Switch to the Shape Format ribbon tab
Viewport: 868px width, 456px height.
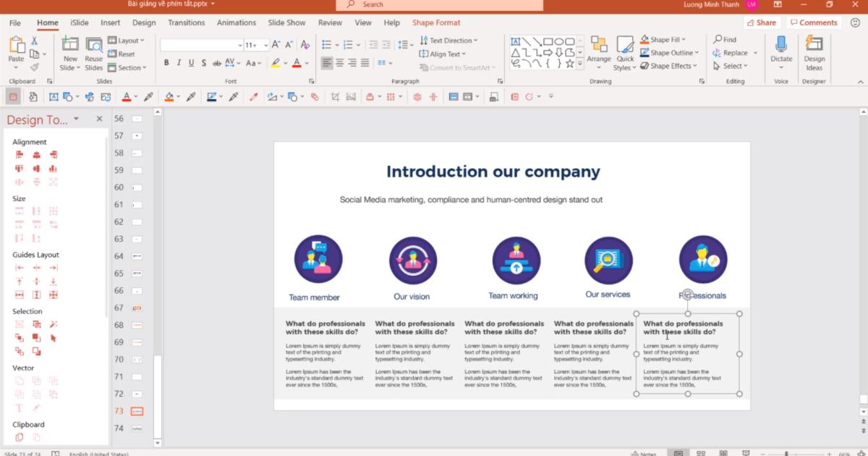[x=436, y=22]
